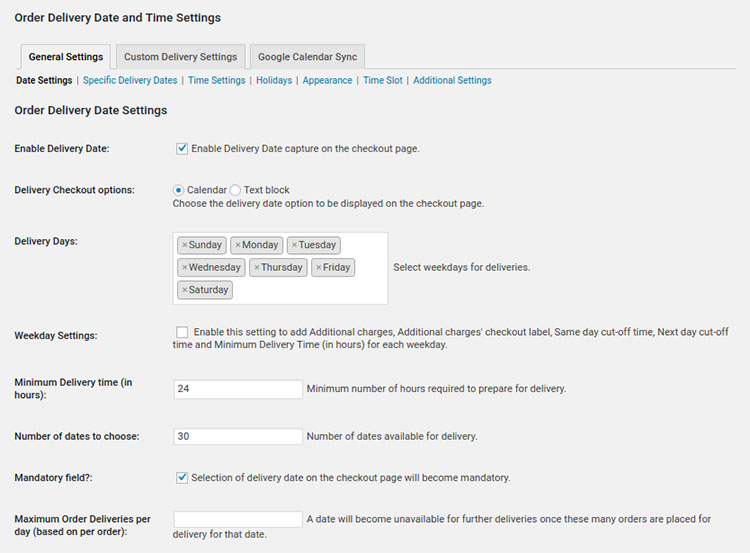This screenshot has height=553, width=750.
Task: Switch to Custom Delivery Settings tab
Action: [180, 57]
